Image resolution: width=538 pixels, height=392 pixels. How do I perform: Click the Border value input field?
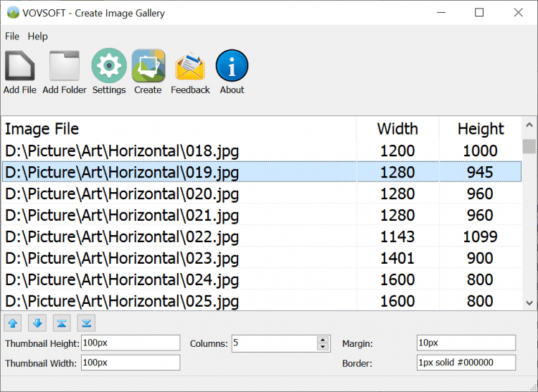(x=466, y=363)
